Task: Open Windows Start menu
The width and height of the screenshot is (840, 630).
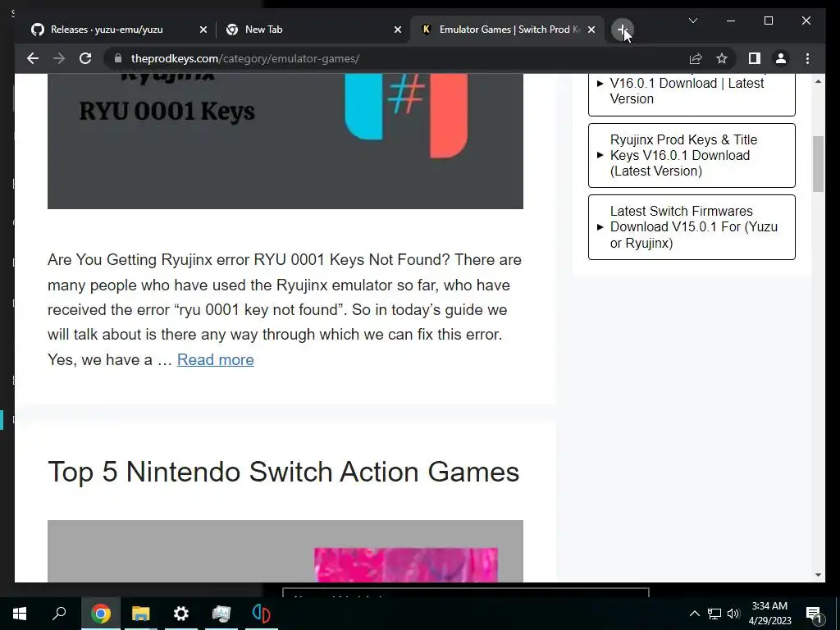Action: click(20, 614)
